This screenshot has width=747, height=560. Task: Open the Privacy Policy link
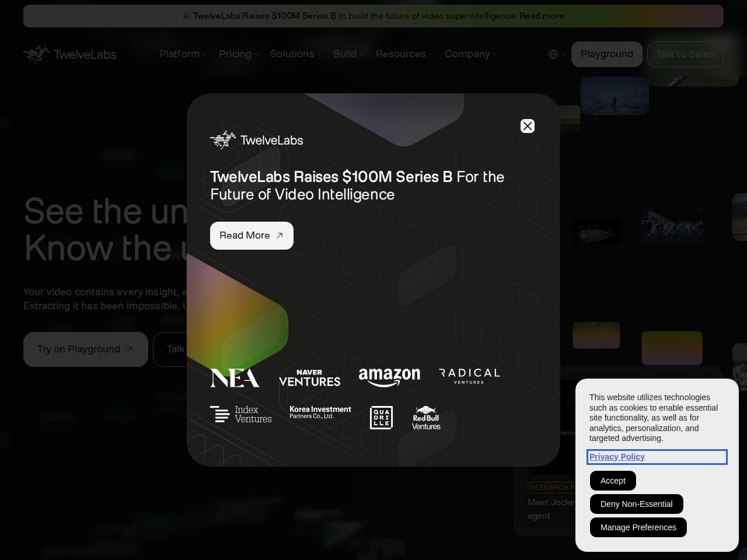(617, 457)
